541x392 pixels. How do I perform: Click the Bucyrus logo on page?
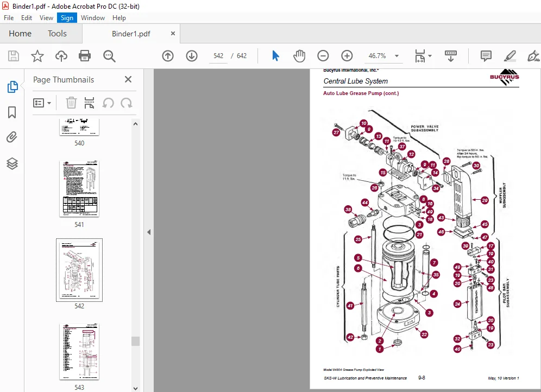tap(505, 77)
